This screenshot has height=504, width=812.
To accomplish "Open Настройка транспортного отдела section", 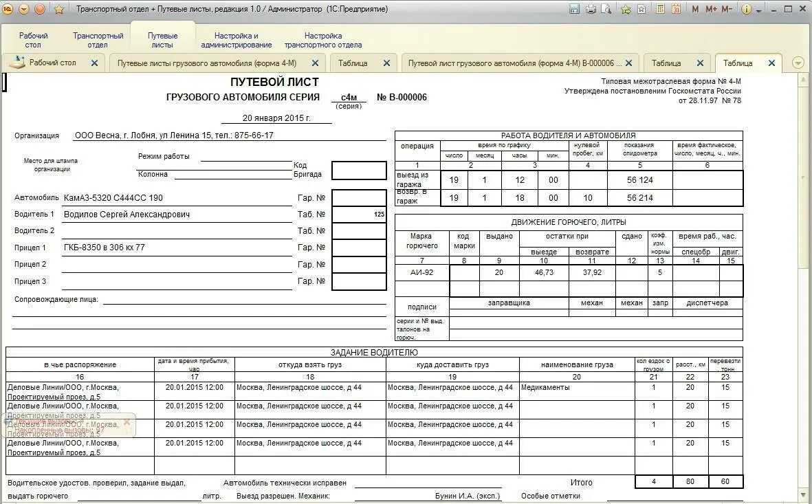I will (x=323, y=40).
